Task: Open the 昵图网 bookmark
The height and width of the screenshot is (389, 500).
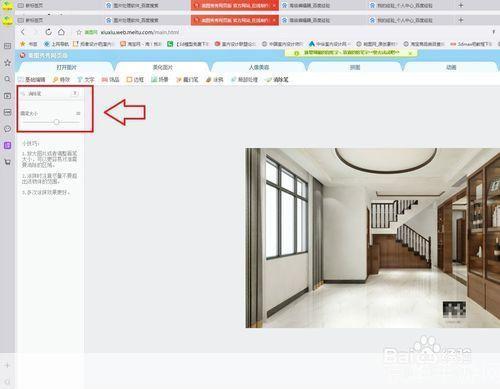Action: pyautogui.click(x=377, y=44)
